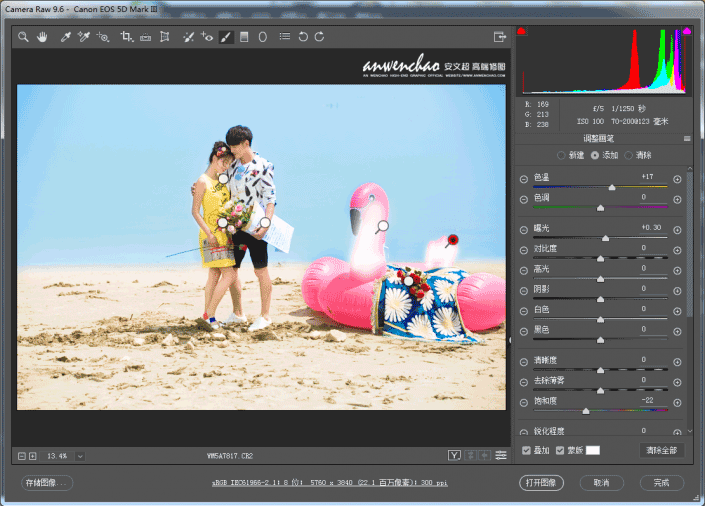Select the Spot Removal tool
This screenshot has height=506, width=705.
[188, 37]
